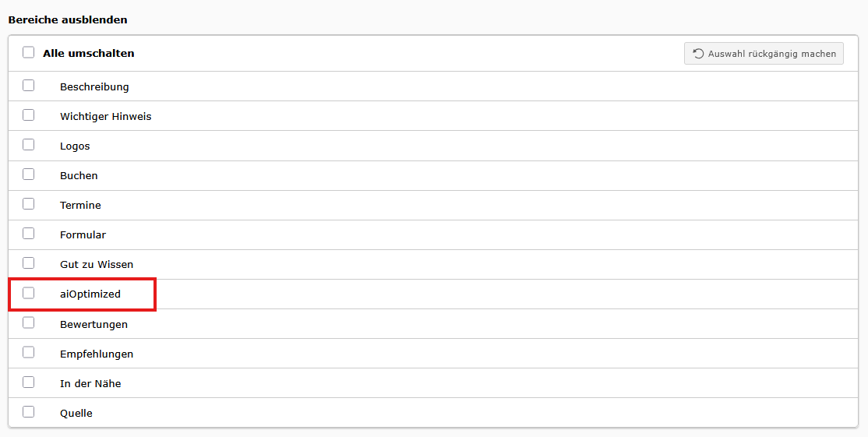Check the Beschreibung checkbox
This screenshot has height=437, width=868.
coord(29,86)
